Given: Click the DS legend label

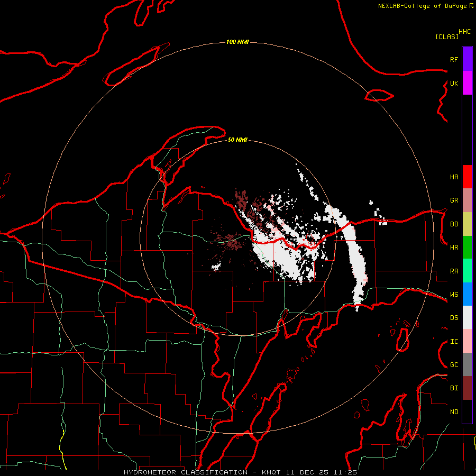Looking at the screenshot, I should click(x=454, y=318).
